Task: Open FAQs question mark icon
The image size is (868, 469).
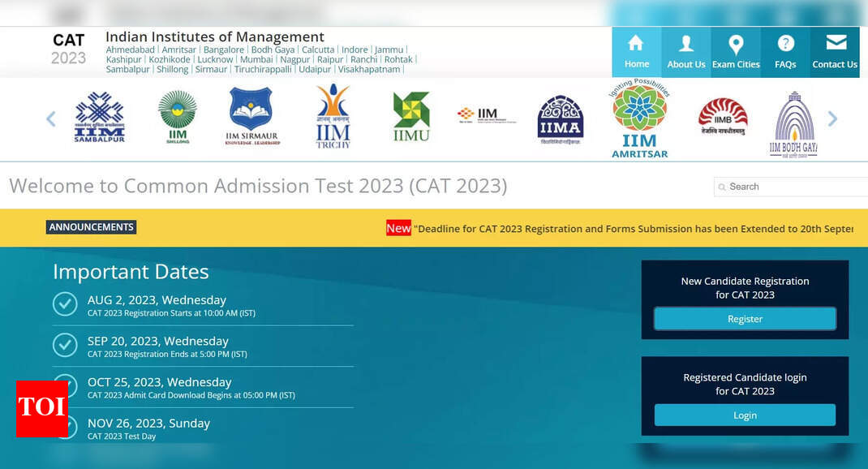Action: pos(785,44)
